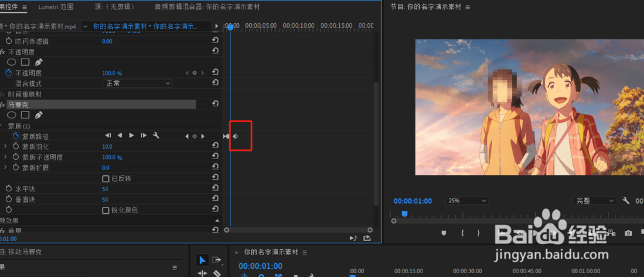Reset 蒙版羽化 parameter
Viewport: 644px width, 277px height.
pyautogui.click(x=215, y=146)
